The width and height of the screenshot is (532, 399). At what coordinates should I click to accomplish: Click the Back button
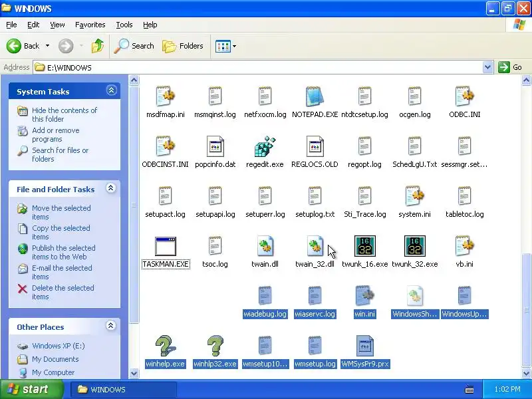(23, 46)
